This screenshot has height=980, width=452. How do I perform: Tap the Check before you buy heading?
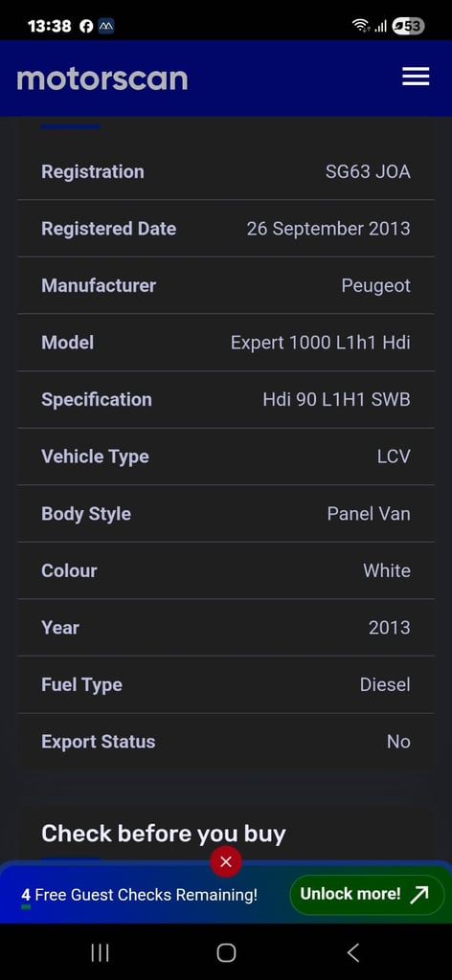pos(163,834)
